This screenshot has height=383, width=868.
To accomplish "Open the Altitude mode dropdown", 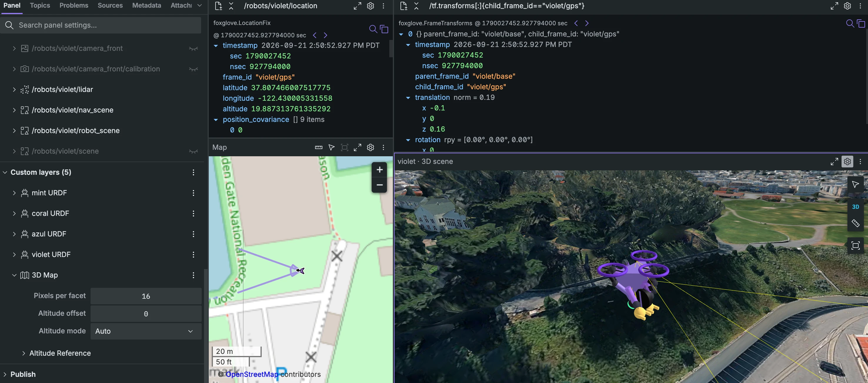I will [146, 331].
